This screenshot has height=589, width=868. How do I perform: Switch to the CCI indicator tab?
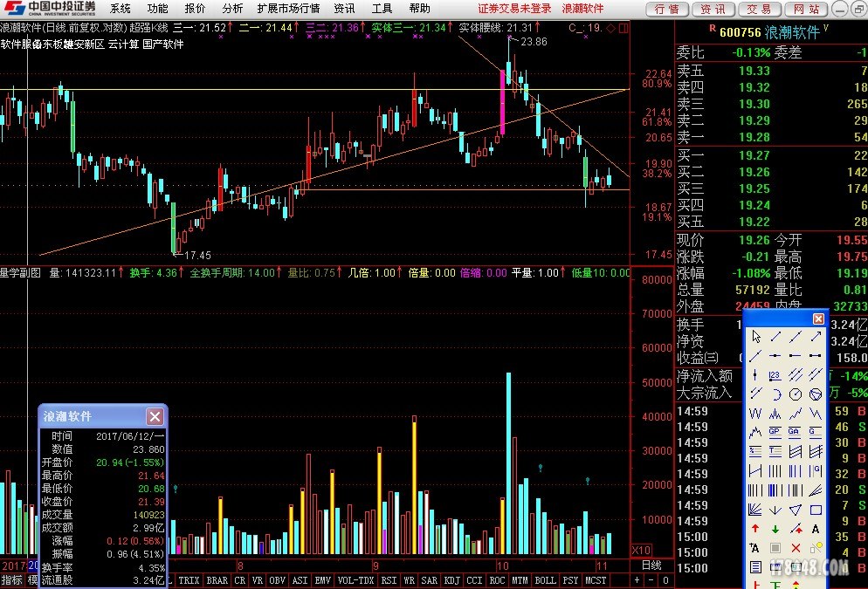474,580
